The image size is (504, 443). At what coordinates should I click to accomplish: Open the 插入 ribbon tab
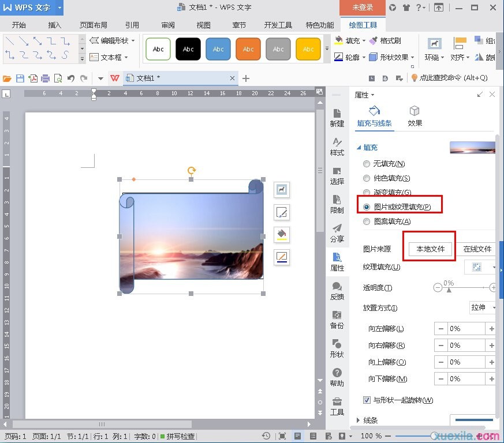click(x=54, y=24)
